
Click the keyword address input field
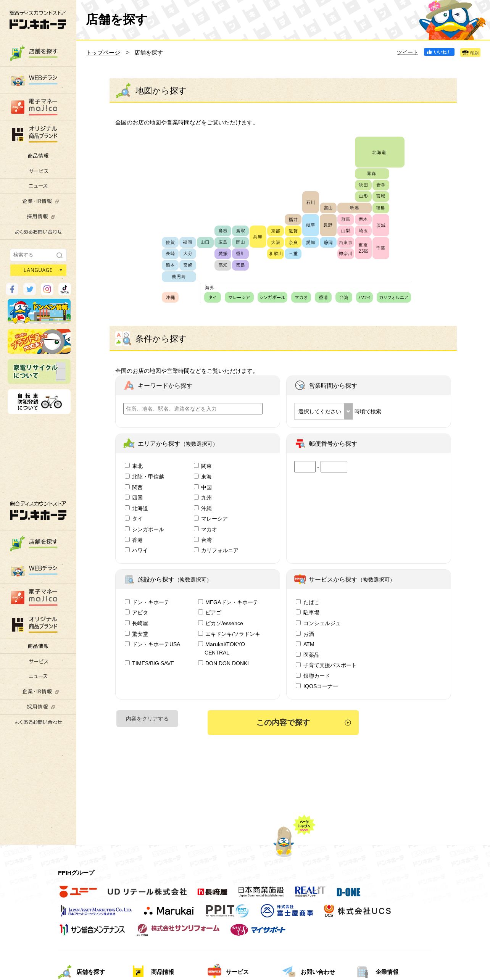point(193,409)
